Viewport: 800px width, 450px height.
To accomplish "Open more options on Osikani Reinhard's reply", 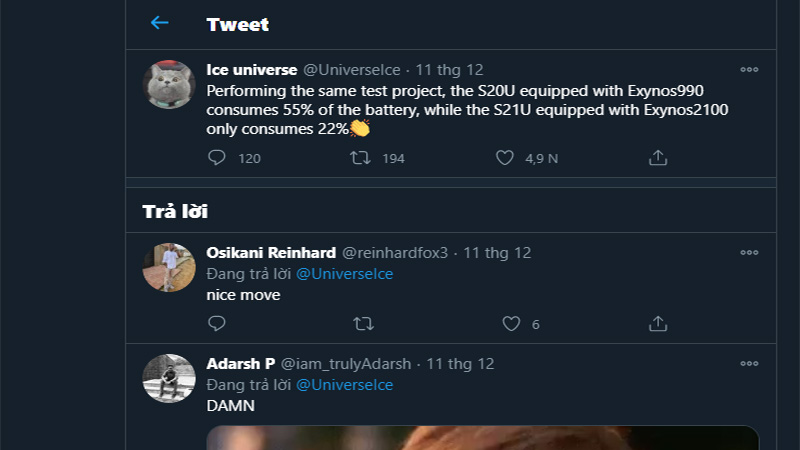I will tap(749, 253).
